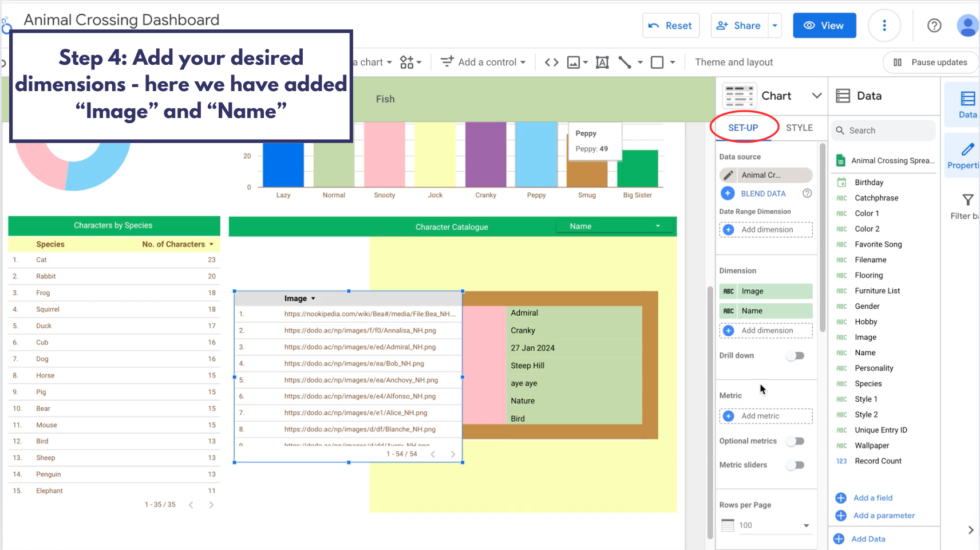Expand the Chart type dropdown chevron
This screenshot has height=550, width=980.
point(817,96)
